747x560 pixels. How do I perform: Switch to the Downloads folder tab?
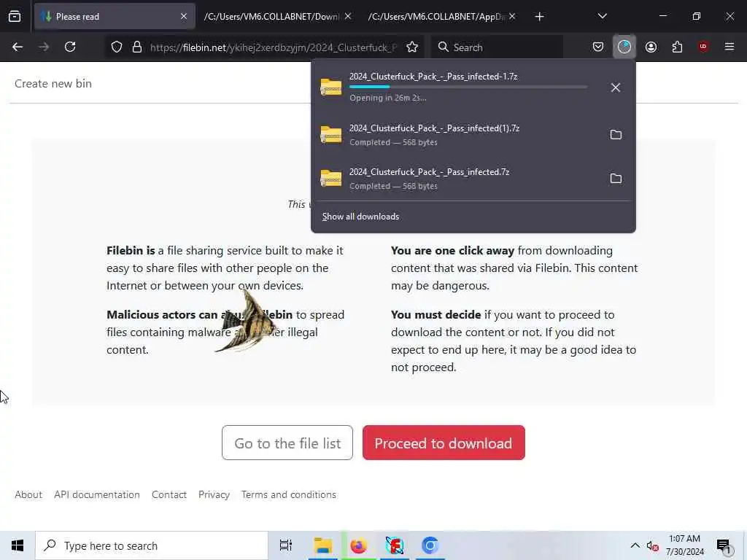pyautogui.click(x=271, y=17)
